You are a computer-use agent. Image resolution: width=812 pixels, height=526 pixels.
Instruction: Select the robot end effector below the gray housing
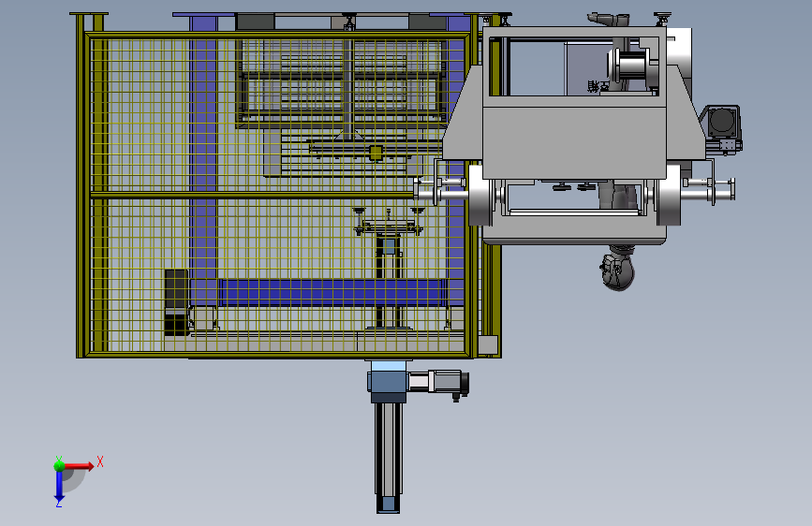[x=618, y=269]
